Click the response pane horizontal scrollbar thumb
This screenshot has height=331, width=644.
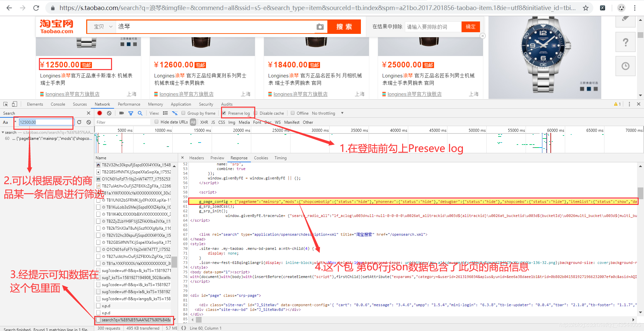click(x=199, y=320)
